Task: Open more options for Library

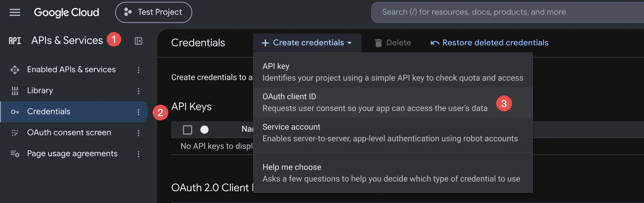Action: point(139,91)
